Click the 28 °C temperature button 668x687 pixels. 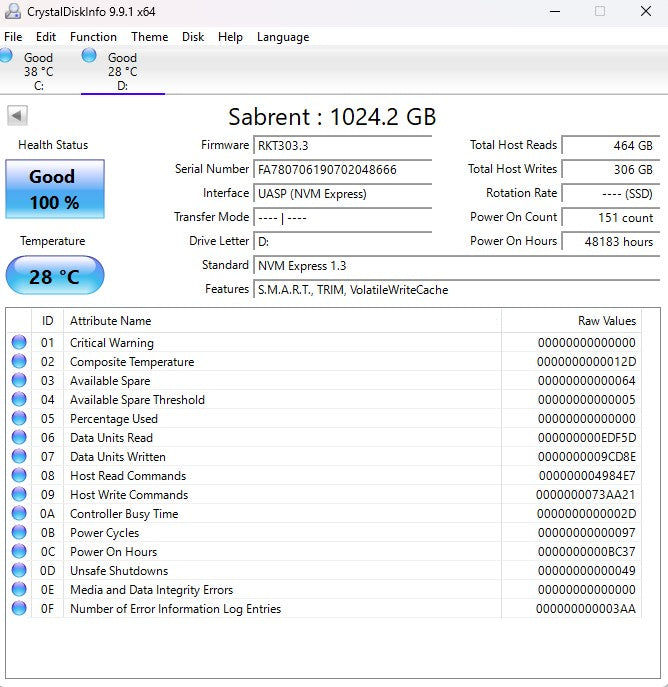[x=55, y=276]
